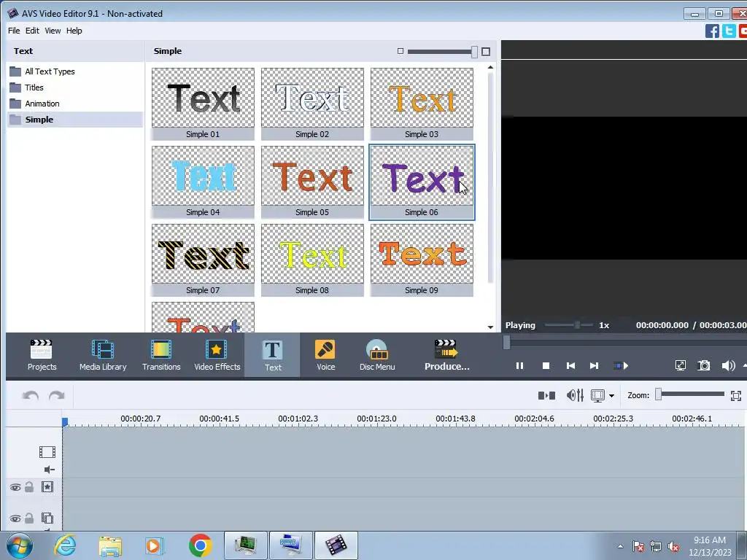Click the timeline Zoom slider handle
747x560 pixels.
(x=658, y=394)
